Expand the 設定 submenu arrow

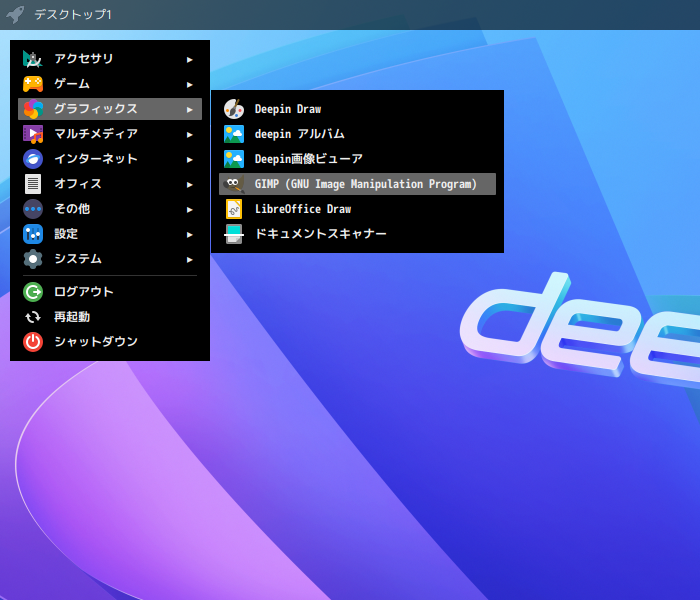[190, 234]
